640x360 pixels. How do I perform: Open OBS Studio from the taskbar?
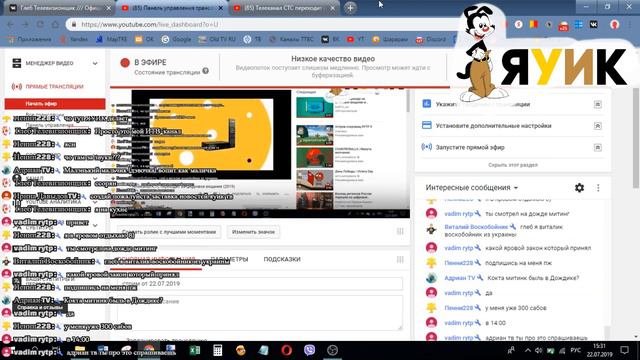click(x=333, y=351)
